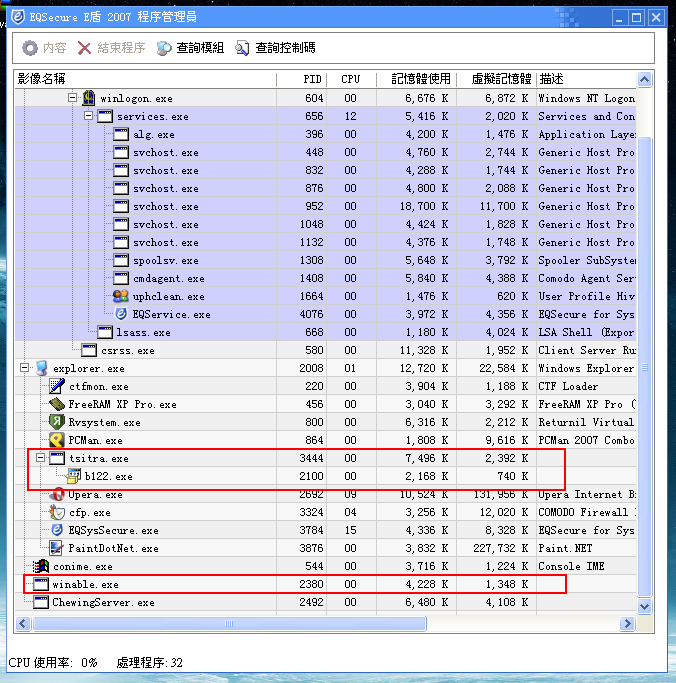Sort by the PID column header
676x683 pixels.
pos(314,79)
